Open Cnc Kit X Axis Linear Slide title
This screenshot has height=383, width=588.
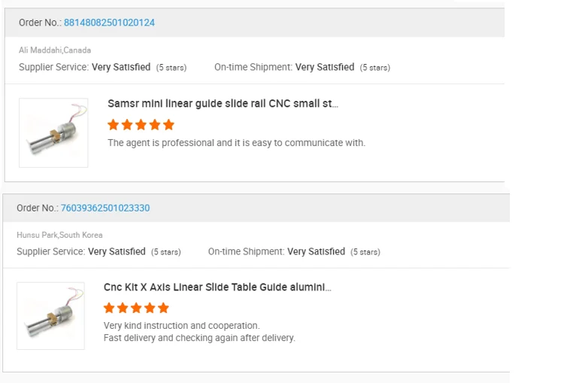coord(217,287)
